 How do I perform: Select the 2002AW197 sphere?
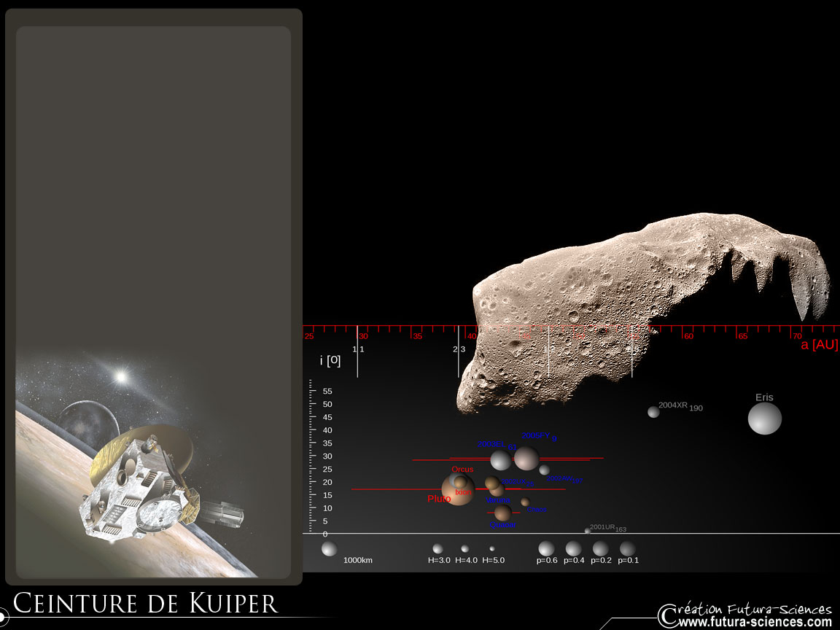tap(544, 470)
